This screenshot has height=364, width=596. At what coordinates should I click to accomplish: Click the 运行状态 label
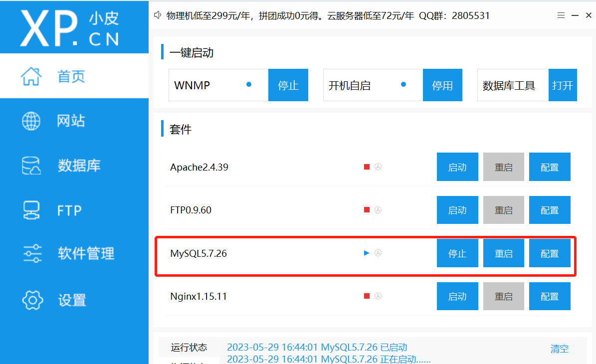189,347
